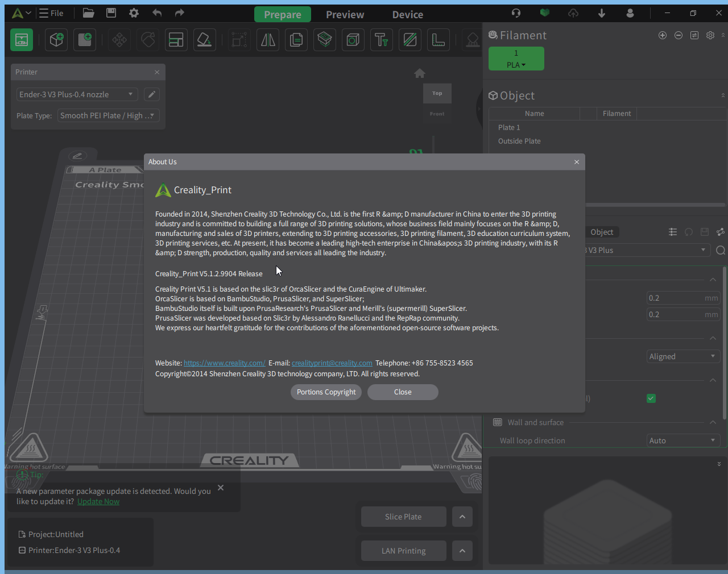Dismiss the parameter update notification
The height and width of the screenshot is (574, 728).
click(221, 488)
